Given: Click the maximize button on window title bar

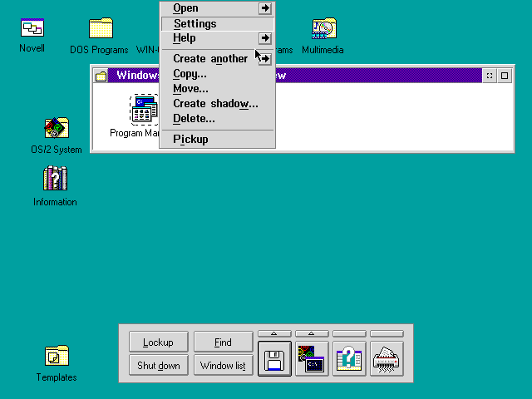Looking at the screenshot, I should click(x=505, y=76).
